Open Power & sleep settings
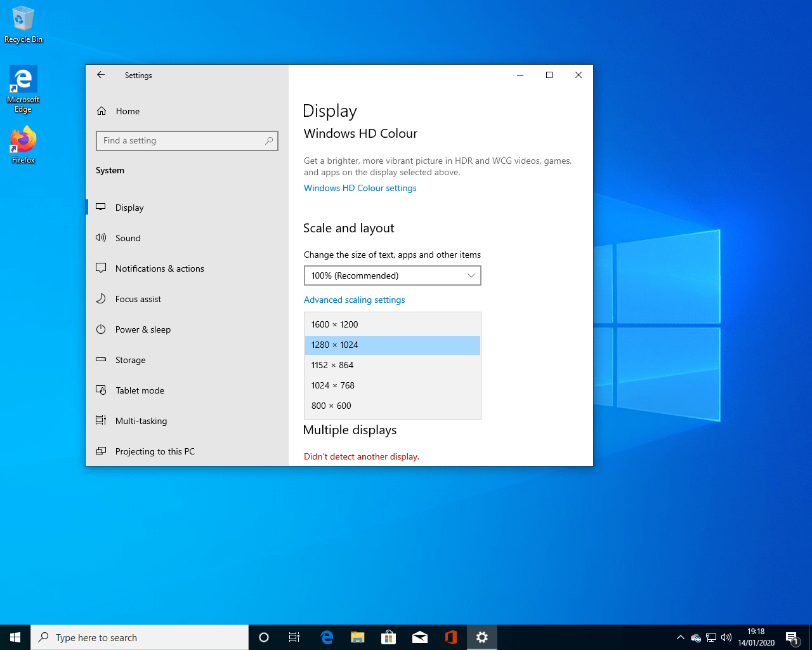This screenshot has height=650, width=812. click(x=143, y=329)
